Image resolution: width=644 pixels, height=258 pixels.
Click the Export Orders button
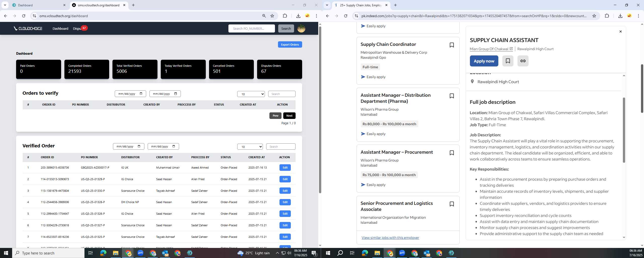pos(290,45)
